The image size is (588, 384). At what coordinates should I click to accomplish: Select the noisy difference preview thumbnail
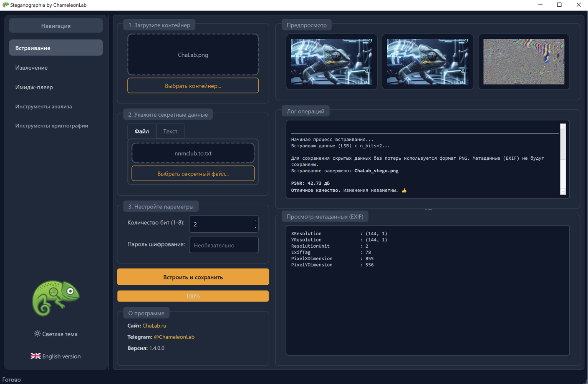pyautogui.click(x=523, y=62)
